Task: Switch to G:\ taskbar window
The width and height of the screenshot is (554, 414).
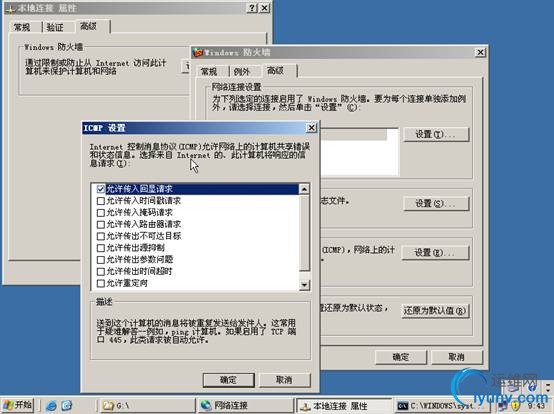Action: tap(147, 406)
